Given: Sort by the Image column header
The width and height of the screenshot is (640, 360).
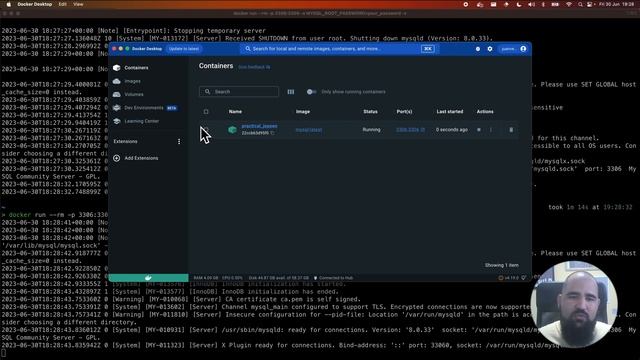Looking at the screenshot, I should (x=303, y=111).
